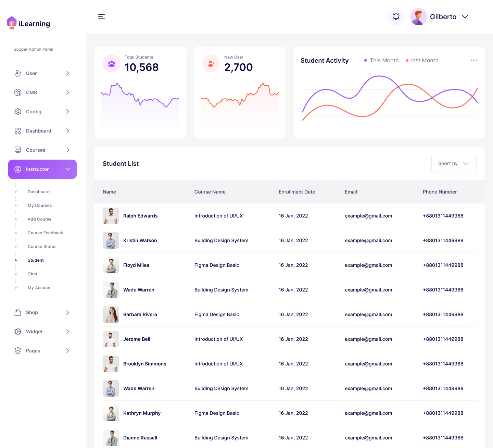Toggle the This Month activity legend
This screenshot has width=493, height=448.
(x=381, y=60)
